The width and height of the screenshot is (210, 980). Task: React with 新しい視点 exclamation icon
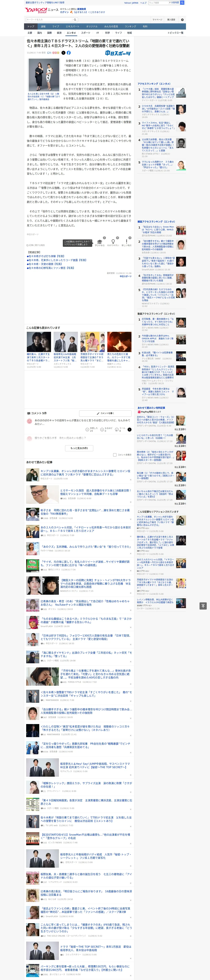pos(127,242)
